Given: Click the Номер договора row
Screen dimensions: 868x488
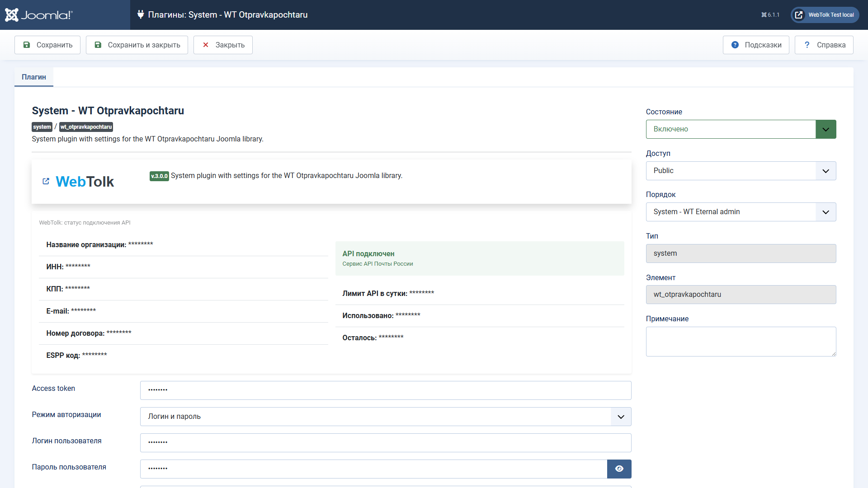Looking at the screenshot, I should pos(184,333).
